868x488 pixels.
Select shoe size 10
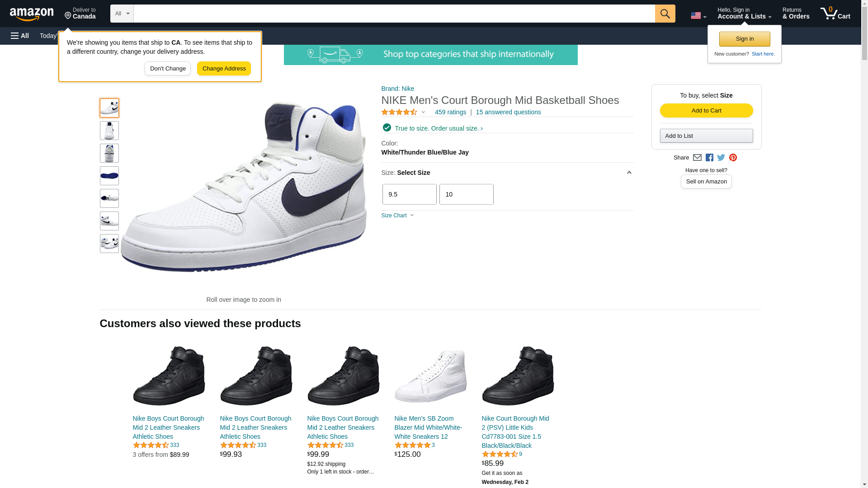(466, 194)
